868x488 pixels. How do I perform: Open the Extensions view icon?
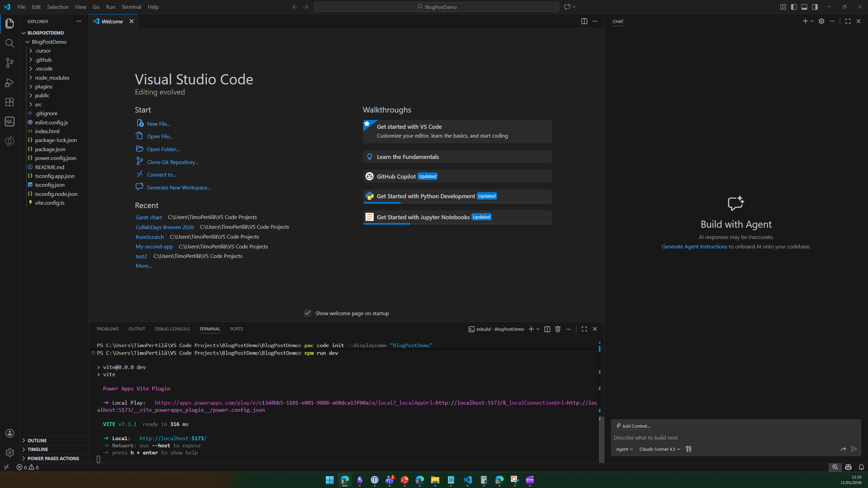[9, 102]
